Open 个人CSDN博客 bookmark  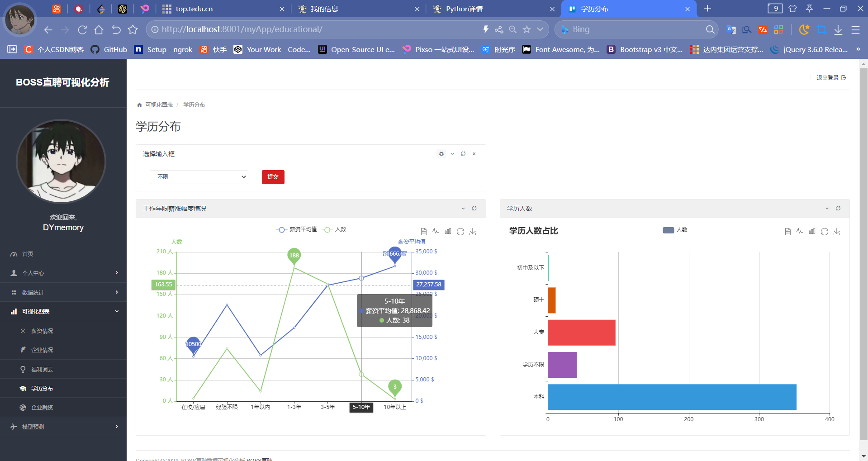54,50
